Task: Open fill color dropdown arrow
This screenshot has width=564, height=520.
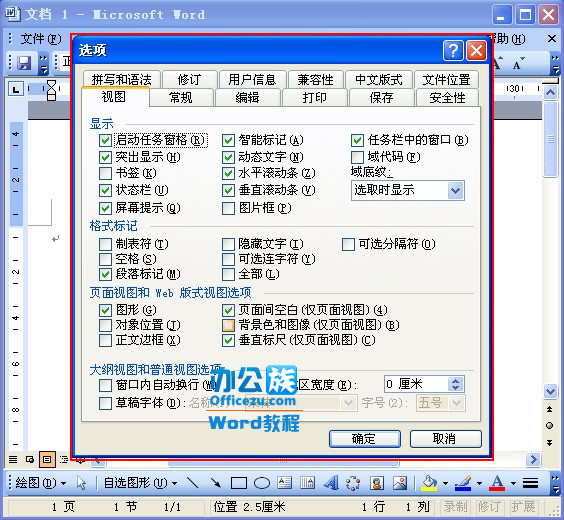Action: 445,484
